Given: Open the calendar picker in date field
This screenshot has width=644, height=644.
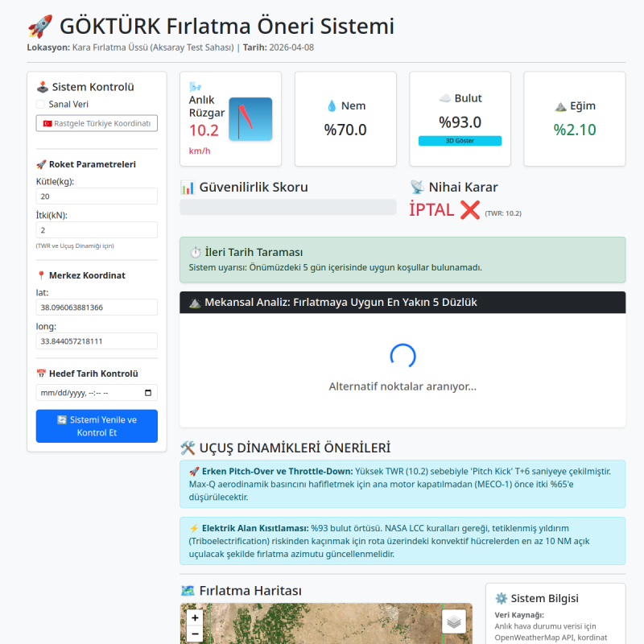Looking at the screenshot, I should point(147,393).
